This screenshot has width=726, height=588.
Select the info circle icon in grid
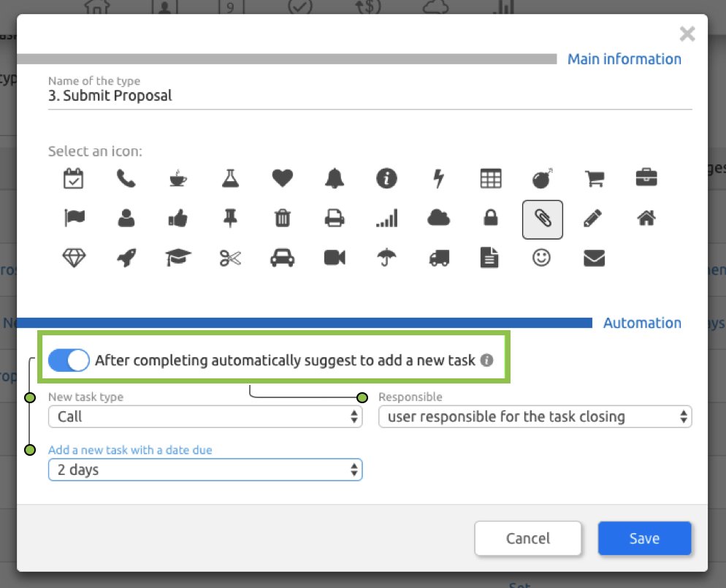[386, 178]
